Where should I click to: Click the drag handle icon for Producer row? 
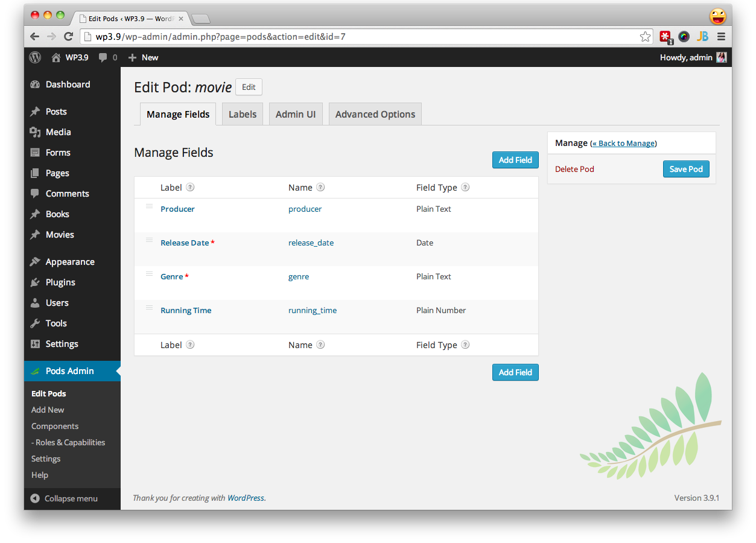coord(149,206)
